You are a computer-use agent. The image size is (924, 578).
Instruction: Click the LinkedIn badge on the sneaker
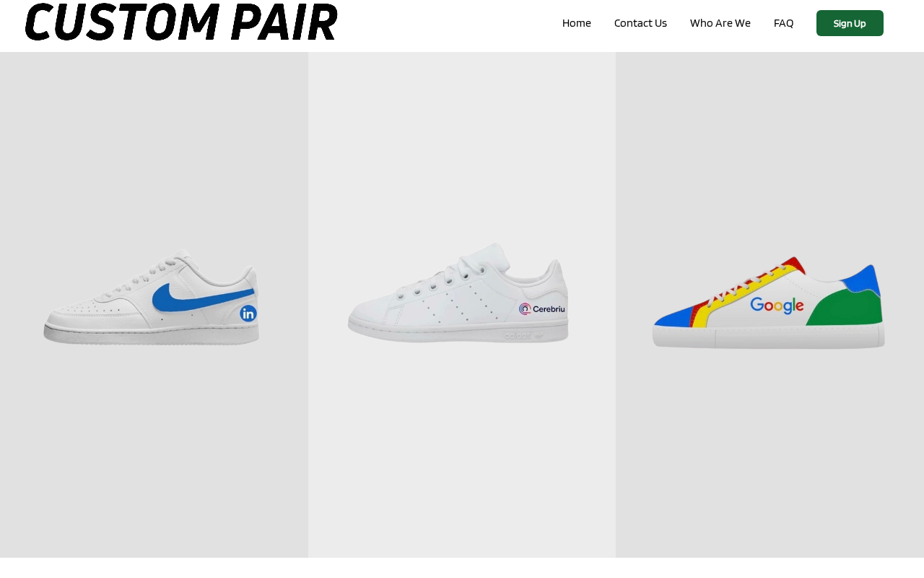click(x=248, y=314)
